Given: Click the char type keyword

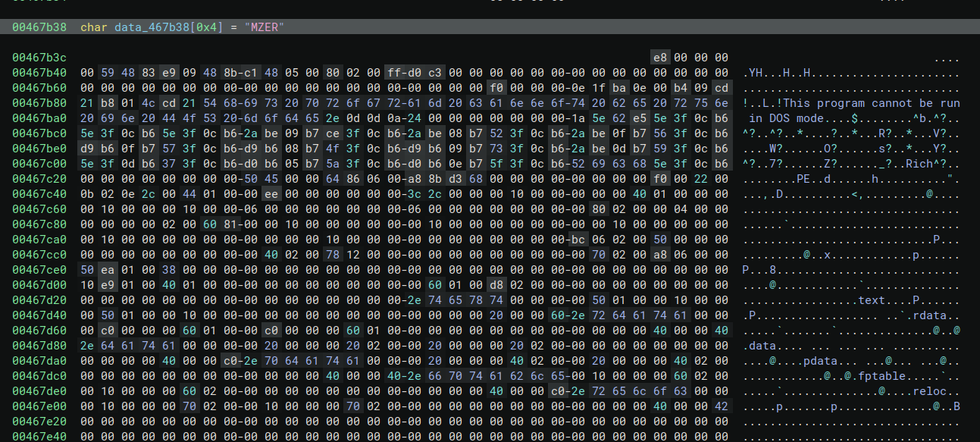Looking at the screenshot, I should click(x=94, y=27).
